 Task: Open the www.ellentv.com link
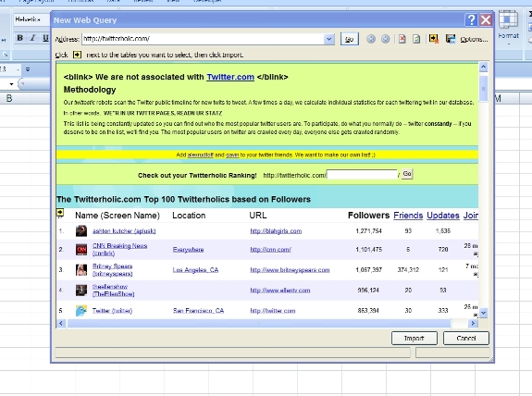[280, 291]
